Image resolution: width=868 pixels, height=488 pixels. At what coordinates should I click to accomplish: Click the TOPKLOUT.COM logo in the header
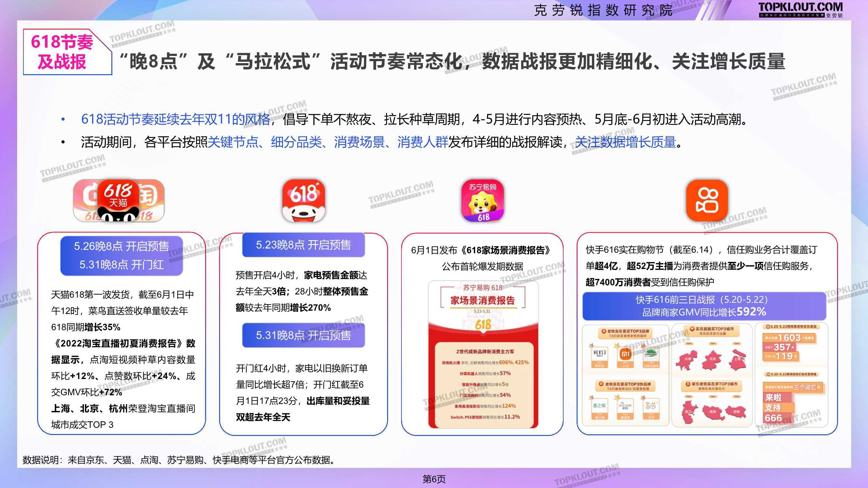(801, 10)
